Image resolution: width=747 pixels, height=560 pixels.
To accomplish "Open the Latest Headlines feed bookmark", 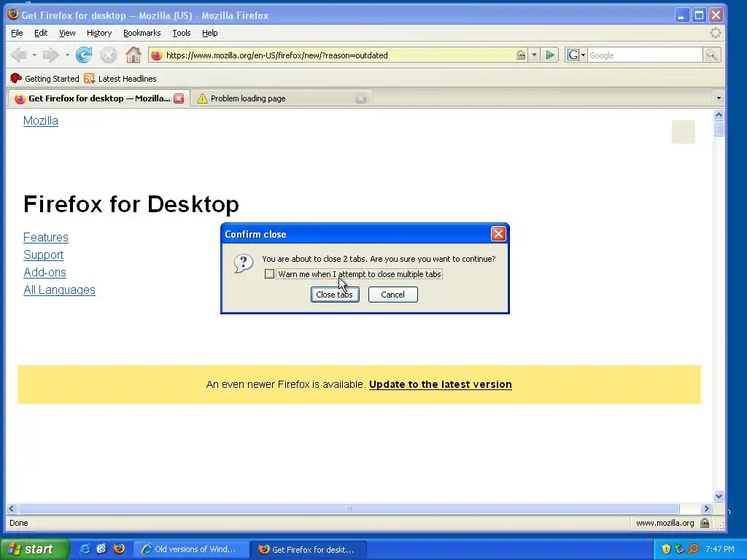I will (x=120, y=79).
